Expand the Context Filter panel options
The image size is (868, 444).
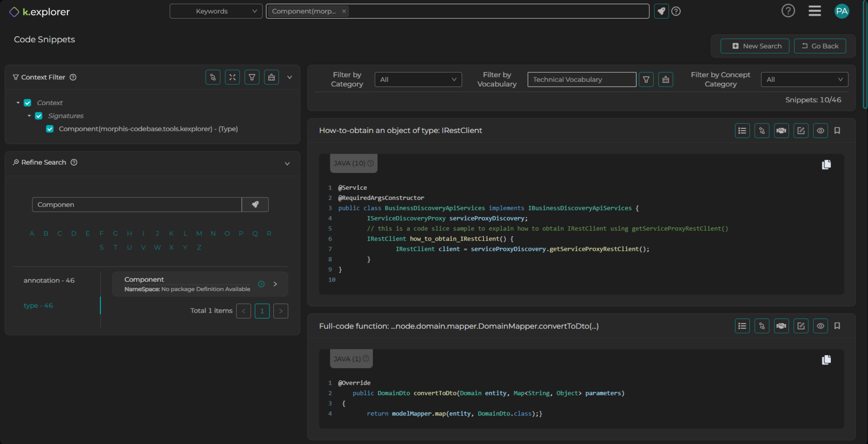point(289,77)
